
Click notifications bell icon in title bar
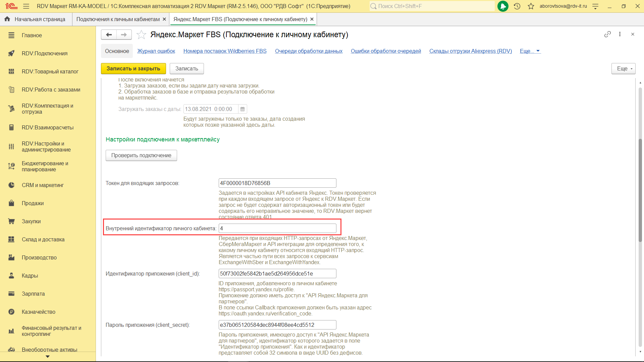pos(502,6)
